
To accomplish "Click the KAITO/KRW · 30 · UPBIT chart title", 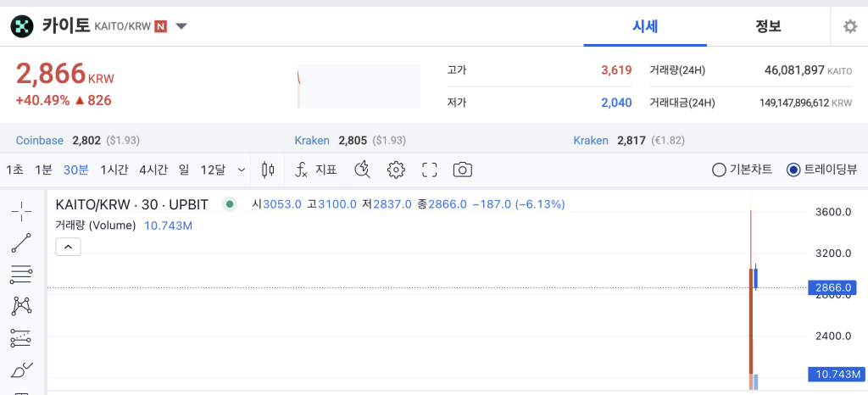I will [131, 204].
